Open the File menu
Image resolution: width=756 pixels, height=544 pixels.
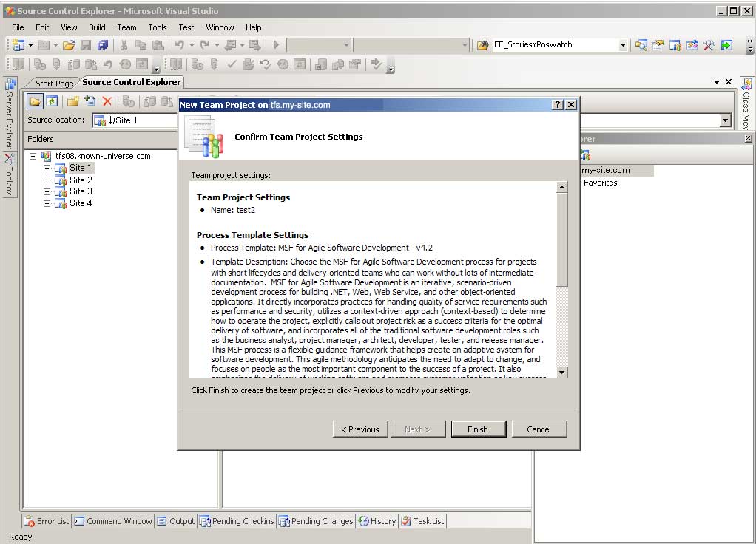click(x=18, y=27)
